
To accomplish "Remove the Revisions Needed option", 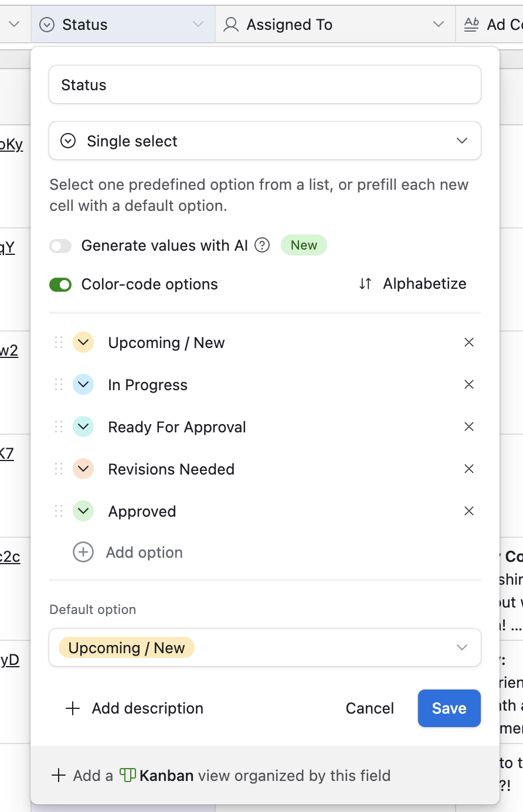I will click(469, 469).
